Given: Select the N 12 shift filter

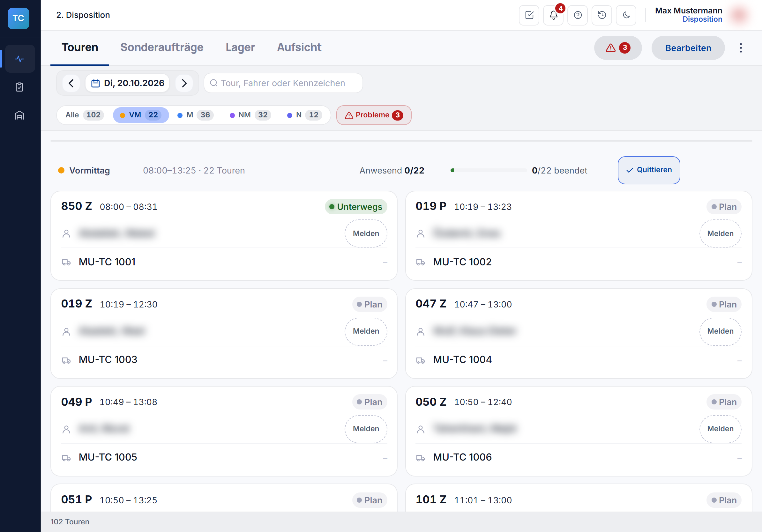Looking at the screenshot, I should point(304,115).
